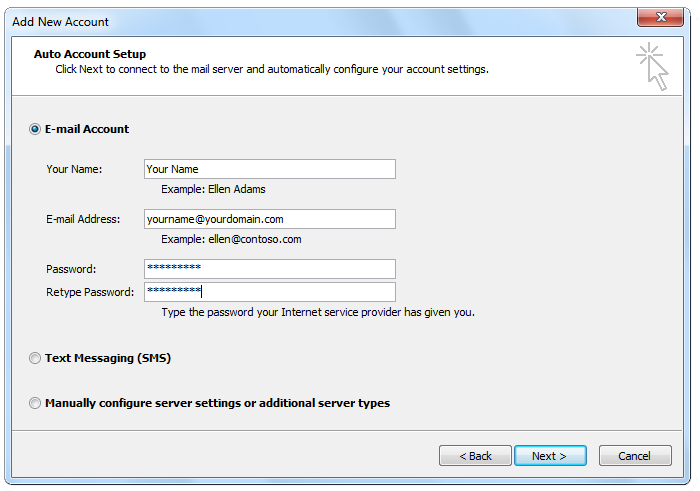Click the 'Password:' label
Image resolution: width=700 pixels, height=491 pixels.
[71, 270]
